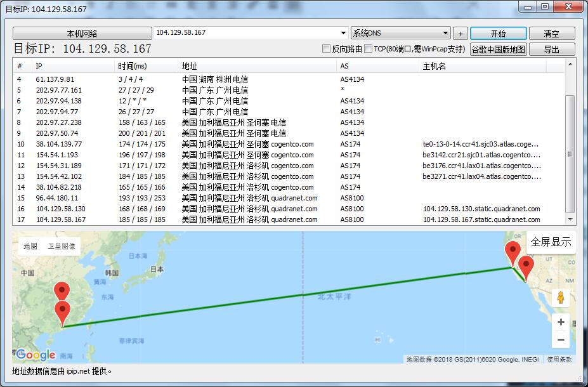This screenshot has height=387, width=588.
Task: Toggle the TCP port 80 WinPcap checkbox
Action: pos(369,49)
